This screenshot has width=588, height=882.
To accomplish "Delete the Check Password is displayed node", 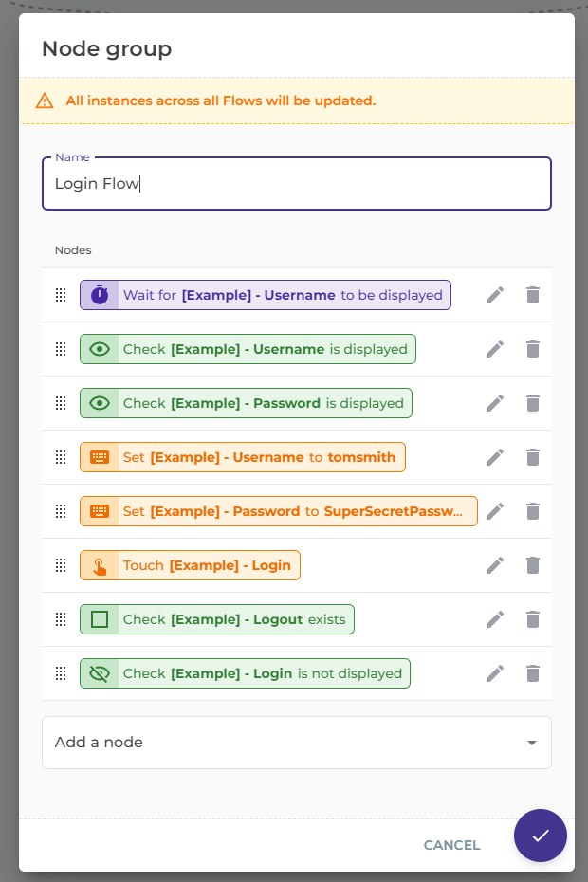I will coord(533,403).
